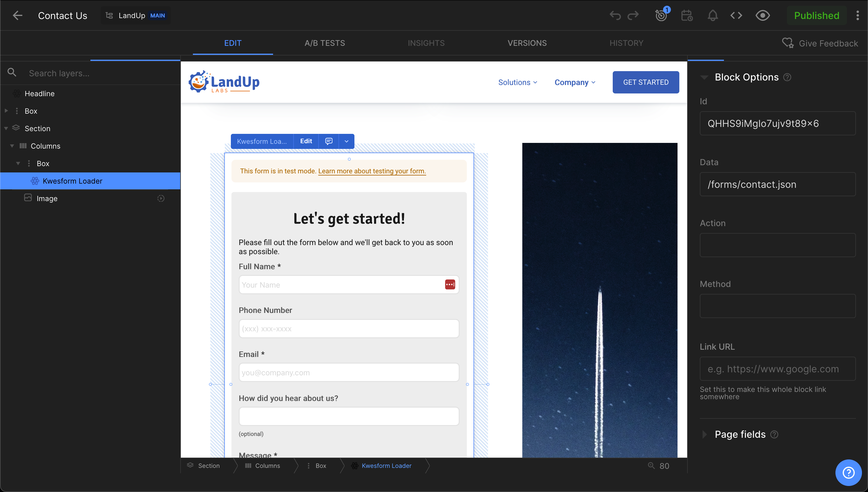Open the timer/assistant icon panel
Image resolution: width=868 pixels, height=492 pixels.
[x=687, y=15]
